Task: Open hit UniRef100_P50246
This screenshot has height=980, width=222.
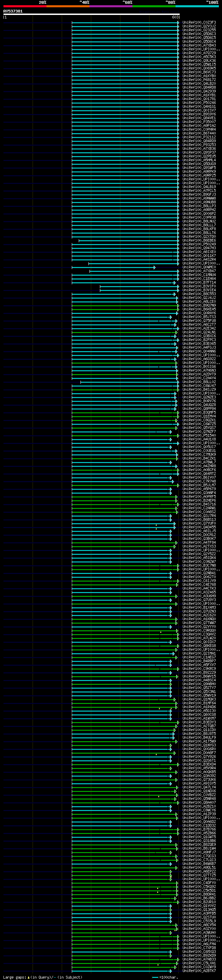Action: [199, 103]
